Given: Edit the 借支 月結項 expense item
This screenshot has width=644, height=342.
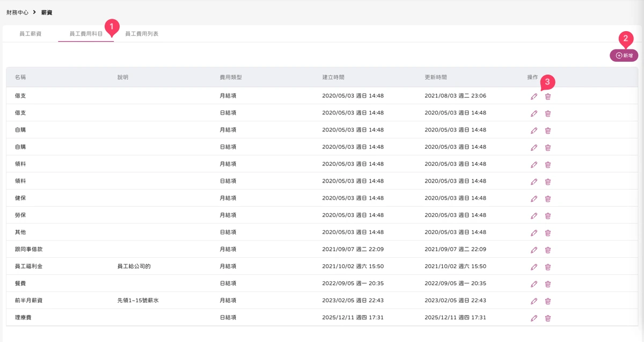Looking at the screenshot, I should coord(534,96).
